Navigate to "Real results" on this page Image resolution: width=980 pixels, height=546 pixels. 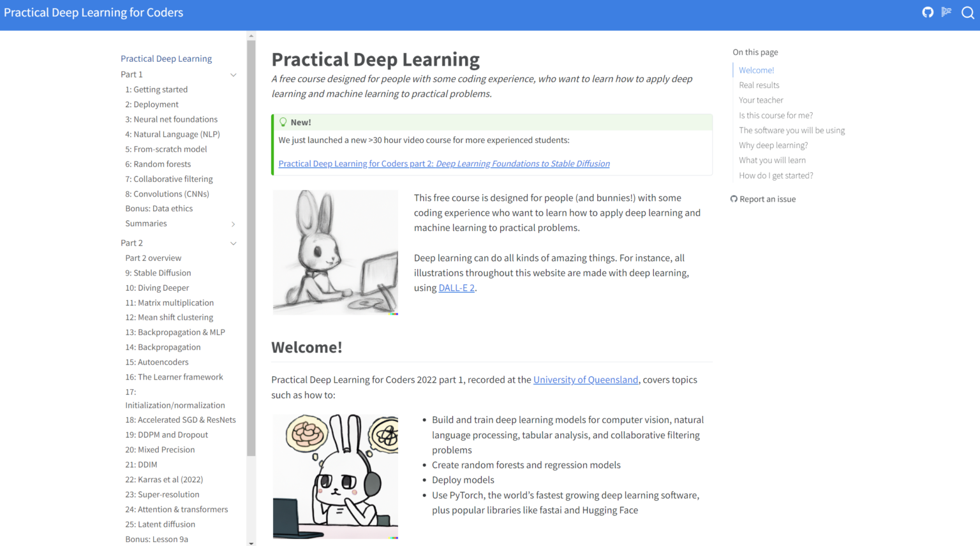tap(759, 85)
